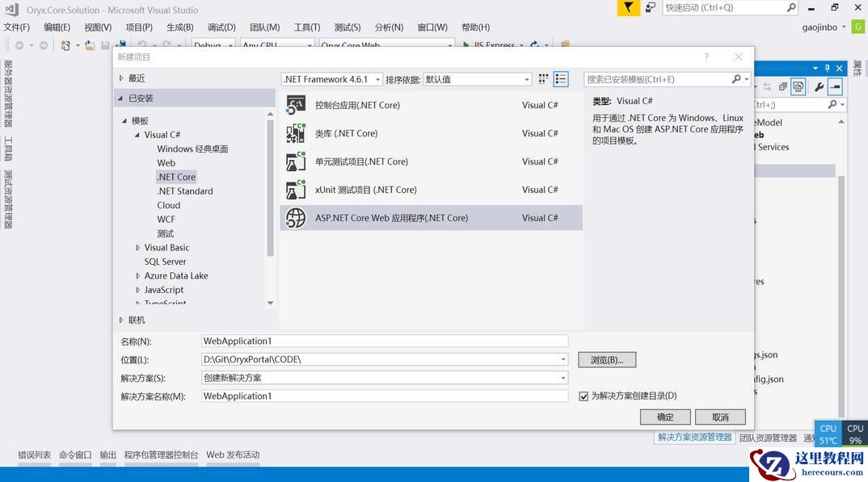
Task: Enable 为解决方案创建目录 checkbox
Action: 584,396
